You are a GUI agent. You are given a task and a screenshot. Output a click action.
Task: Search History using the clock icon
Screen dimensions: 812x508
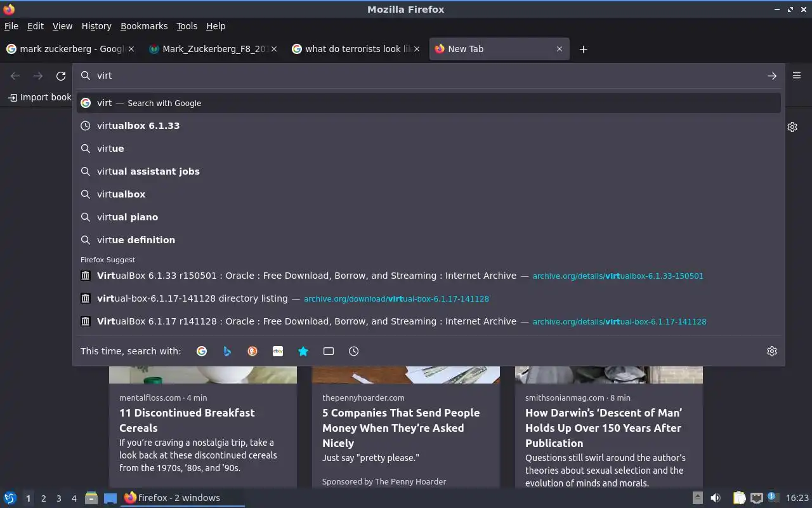point(354,351)
